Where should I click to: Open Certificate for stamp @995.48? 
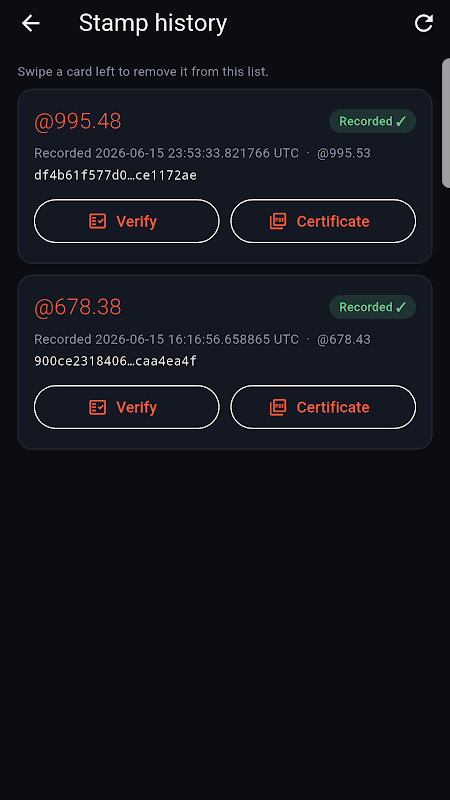323,221
